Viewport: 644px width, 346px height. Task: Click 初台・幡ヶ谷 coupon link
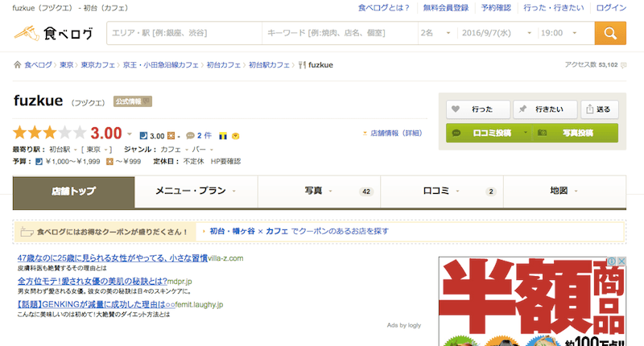click(232, 232)
